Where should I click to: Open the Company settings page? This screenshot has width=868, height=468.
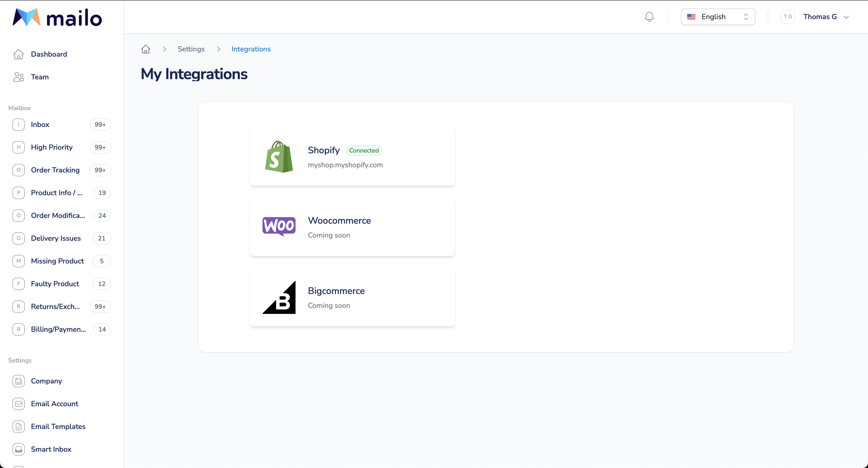(46, 380)
